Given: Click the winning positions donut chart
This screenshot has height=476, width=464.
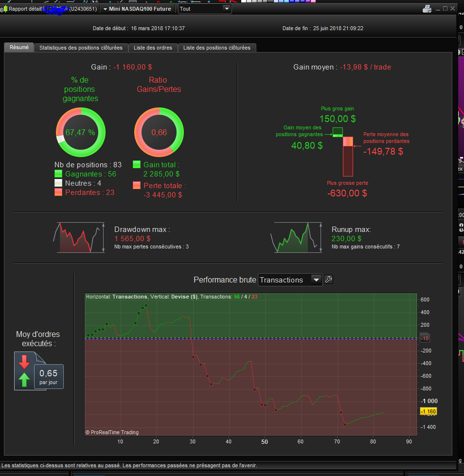Looking at the screenshot, I should point(81,132).
